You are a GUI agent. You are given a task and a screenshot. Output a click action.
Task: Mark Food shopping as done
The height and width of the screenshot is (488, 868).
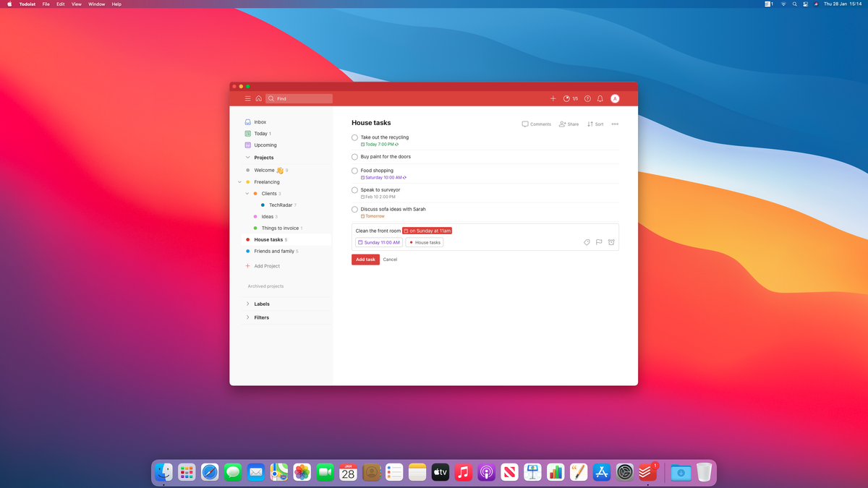coord(354,171)
